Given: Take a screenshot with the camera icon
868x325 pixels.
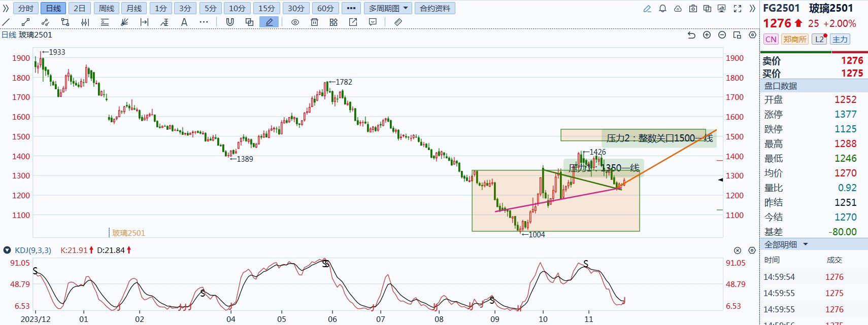Looking at the screenshot, I should click(x=693, y=9).
